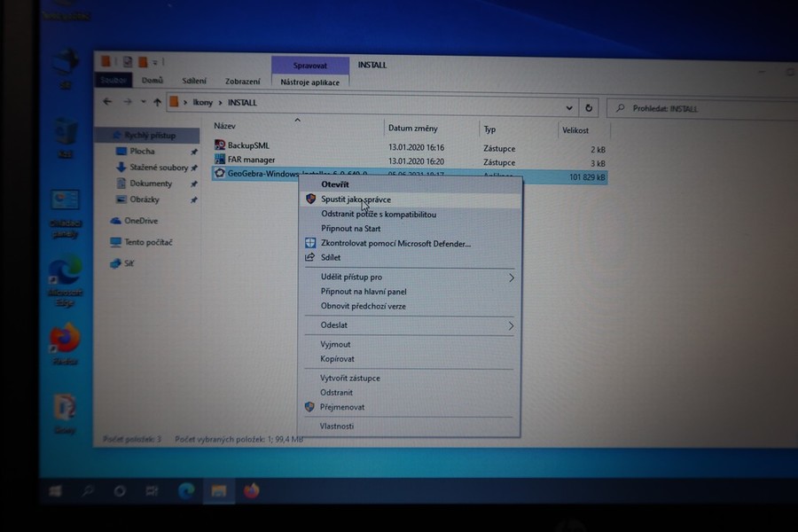
Task: Open 'Plocha' in navigation pane
Action: [142, 152]
